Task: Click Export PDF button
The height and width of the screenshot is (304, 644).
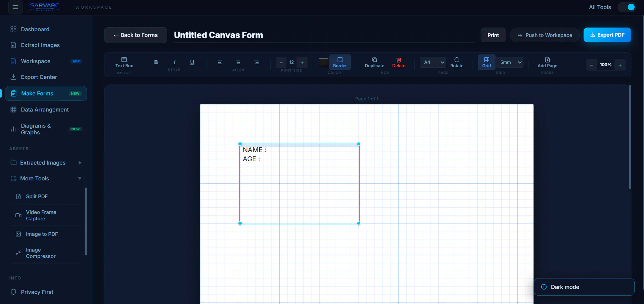Action: tap(607, 35)
